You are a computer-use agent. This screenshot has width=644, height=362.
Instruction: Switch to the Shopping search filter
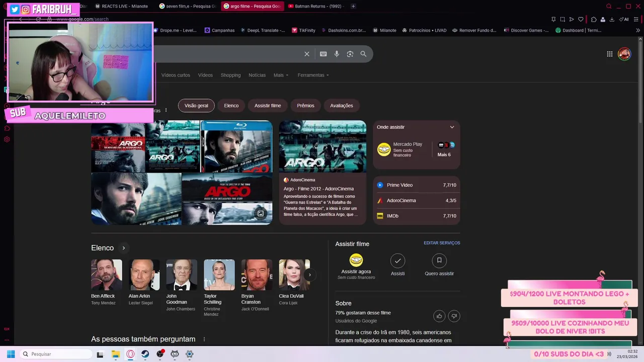click(230, 75)
